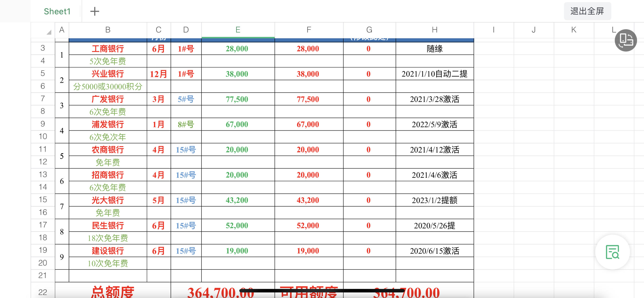Select column E header

[238, 30]
